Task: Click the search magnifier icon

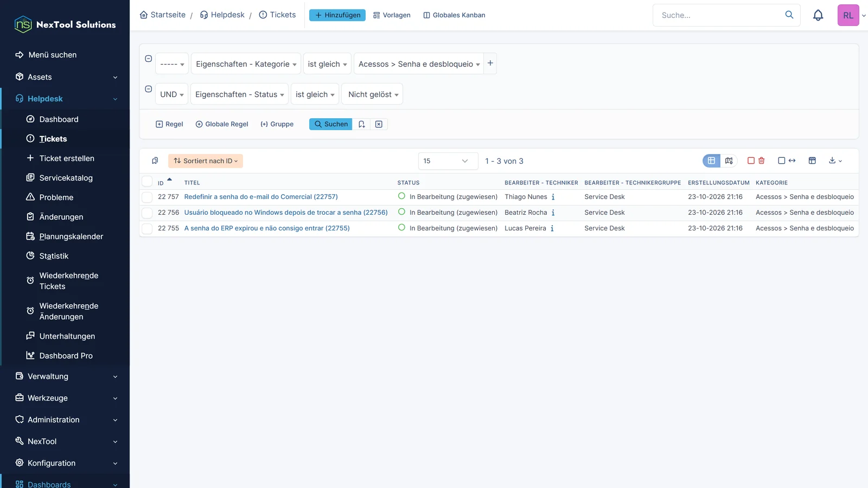Action: 789,15
